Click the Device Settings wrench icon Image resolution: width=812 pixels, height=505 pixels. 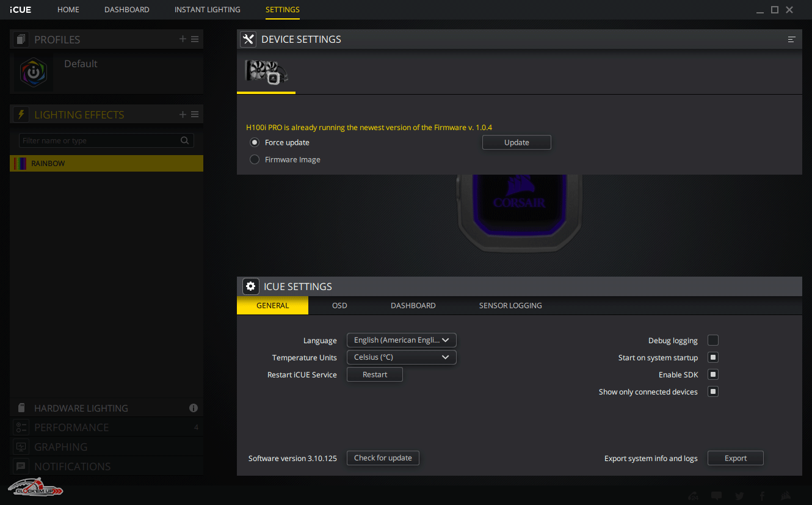(248, 39)
